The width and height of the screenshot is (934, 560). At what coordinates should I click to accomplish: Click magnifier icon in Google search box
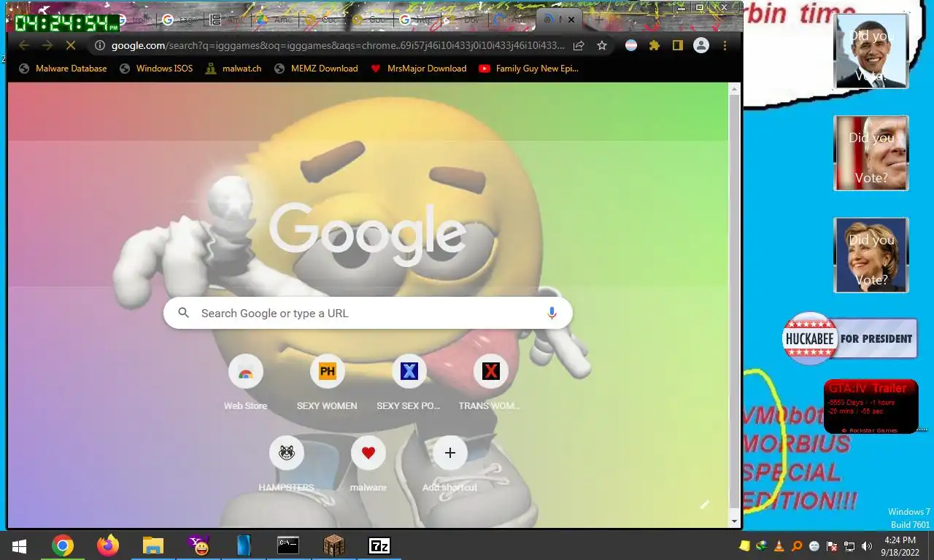point(184,313)
